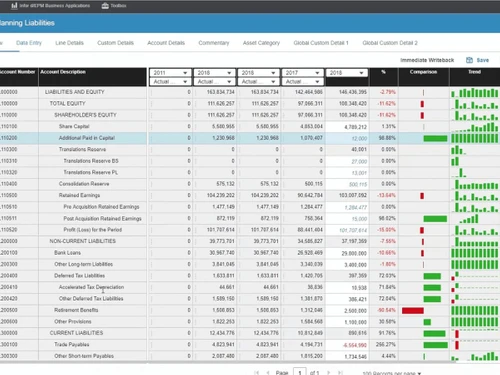The image size is (500, 375).
Task: Click the '142,464,986' value in 2017 column
Action: coord(309,92)
